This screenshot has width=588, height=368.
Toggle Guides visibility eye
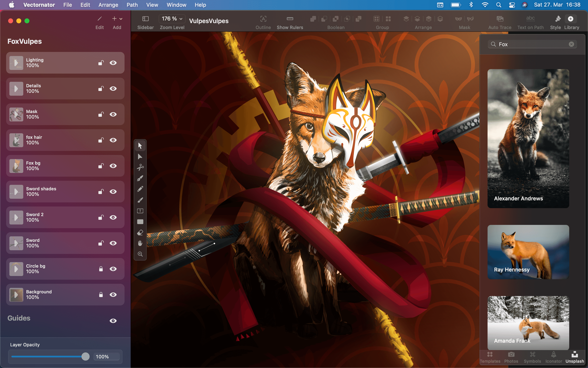click(113, 321)
